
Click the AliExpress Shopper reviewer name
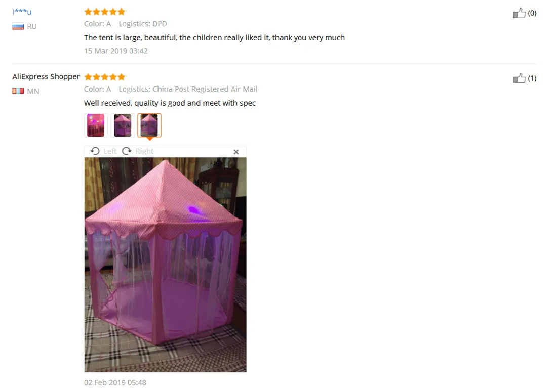(46, 76)
